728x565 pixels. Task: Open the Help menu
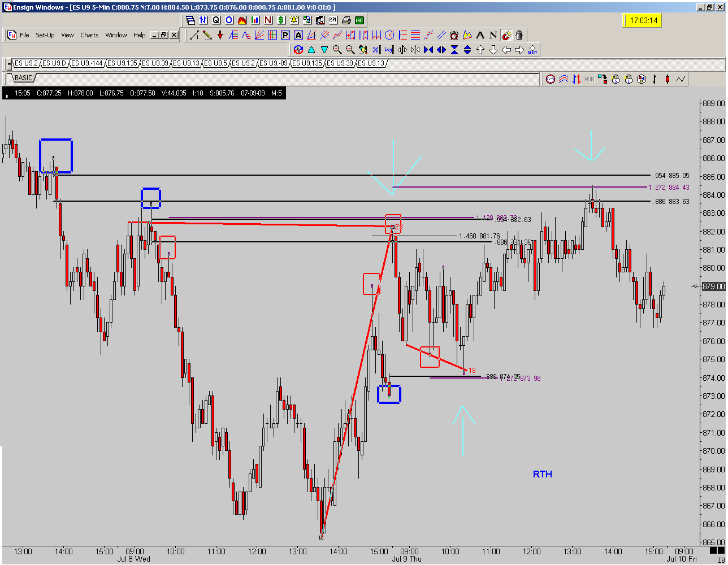(x=140, y=35)
